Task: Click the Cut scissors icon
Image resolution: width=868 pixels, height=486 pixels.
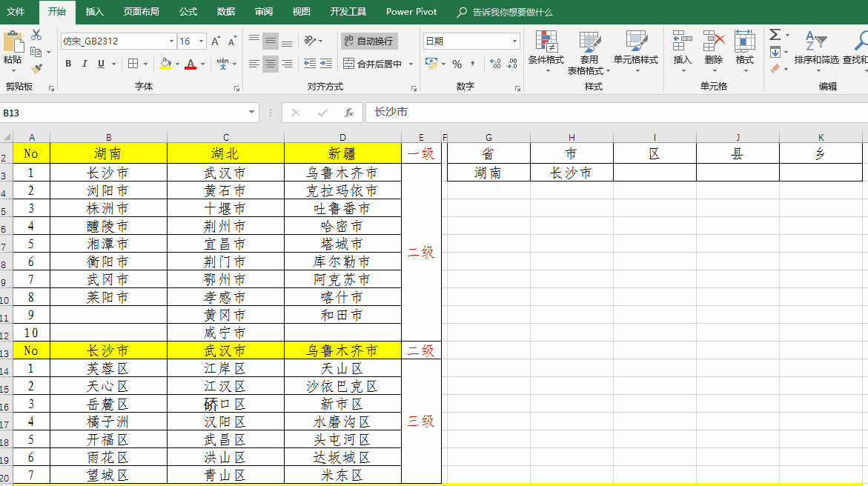Action: [36, 35]
